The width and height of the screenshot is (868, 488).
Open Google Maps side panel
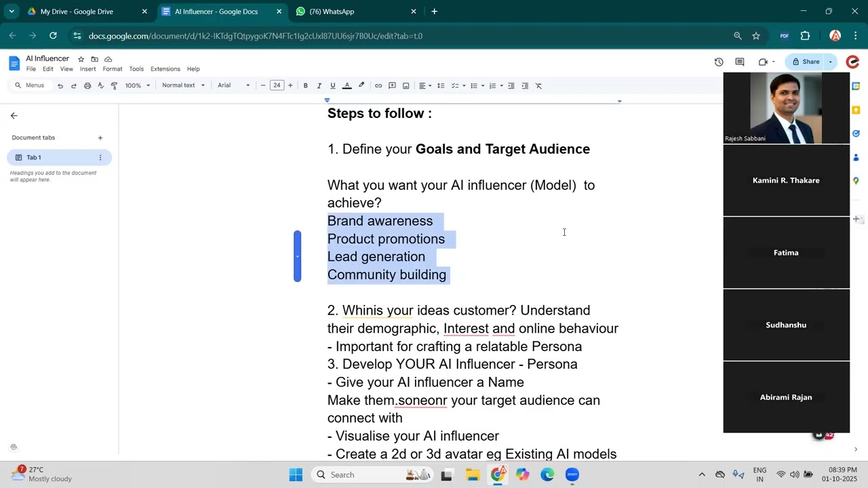(x=856, y=181)
